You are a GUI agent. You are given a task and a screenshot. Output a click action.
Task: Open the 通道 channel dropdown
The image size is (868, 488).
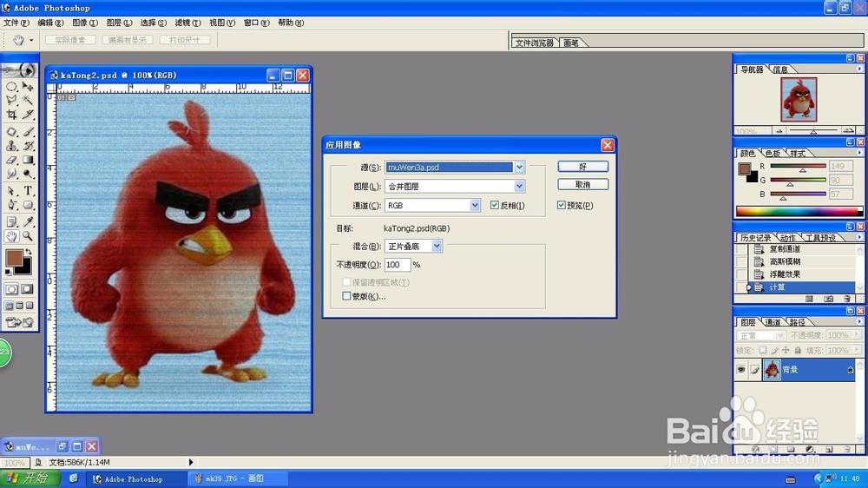pos(475,205)
